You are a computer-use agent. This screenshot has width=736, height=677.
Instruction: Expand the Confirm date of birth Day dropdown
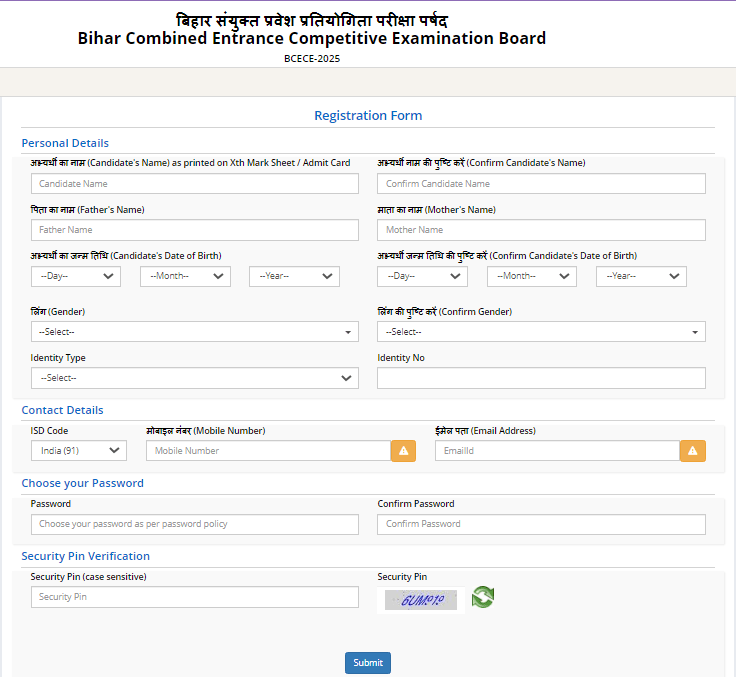click(x=422, y=276)
